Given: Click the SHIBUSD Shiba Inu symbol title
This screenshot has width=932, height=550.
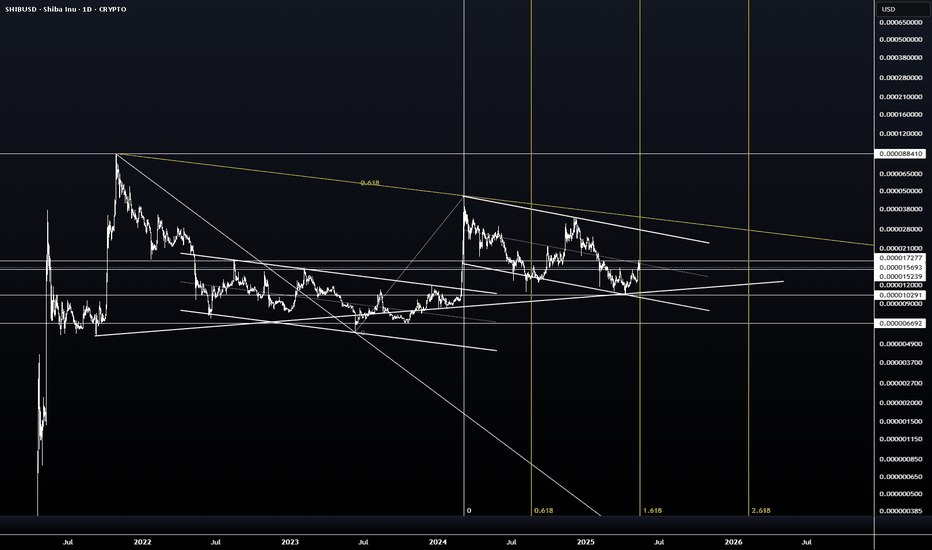Looking at the screenshot, I should 65,10.
